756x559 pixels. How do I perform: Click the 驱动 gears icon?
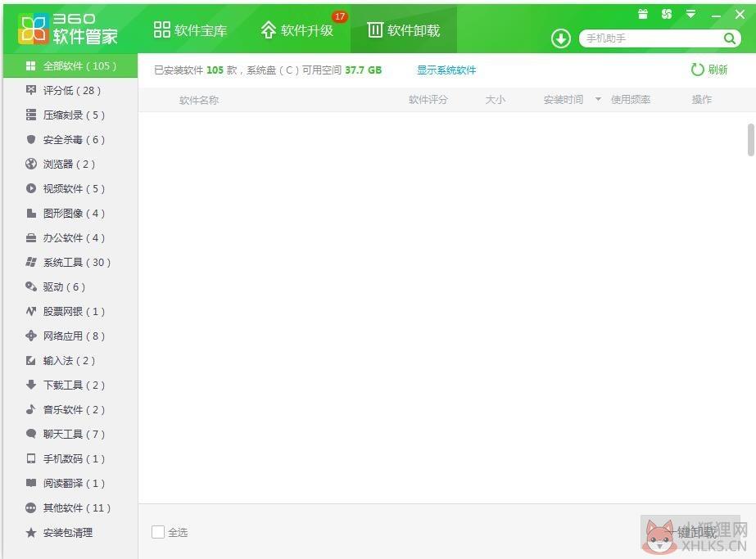tap(31, 286)
